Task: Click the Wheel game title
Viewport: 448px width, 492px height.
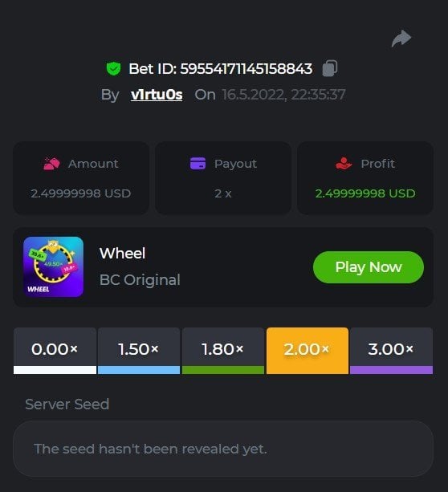Action: [123, 253]
